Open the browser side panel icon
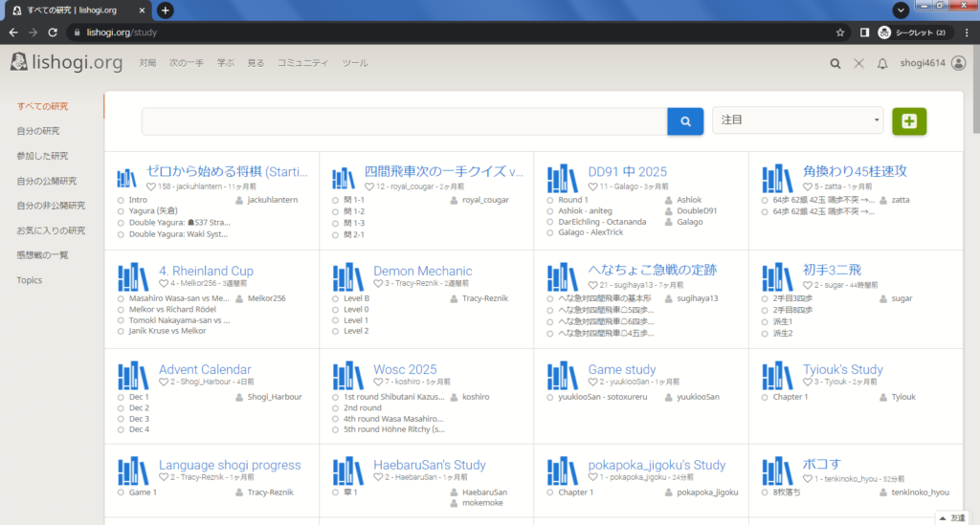The image size is (980, 525). [x=864, y=33]
